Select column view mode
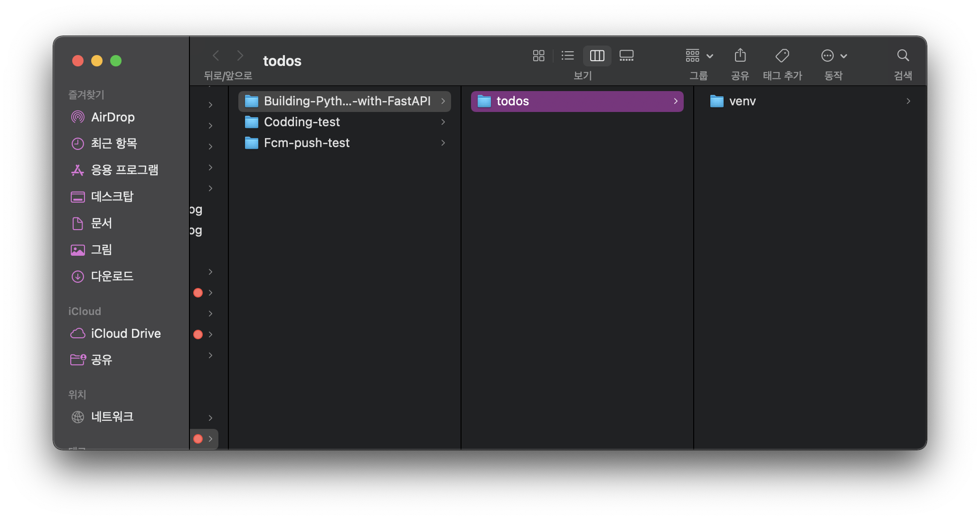980x520 pixels. pos(597,56)
